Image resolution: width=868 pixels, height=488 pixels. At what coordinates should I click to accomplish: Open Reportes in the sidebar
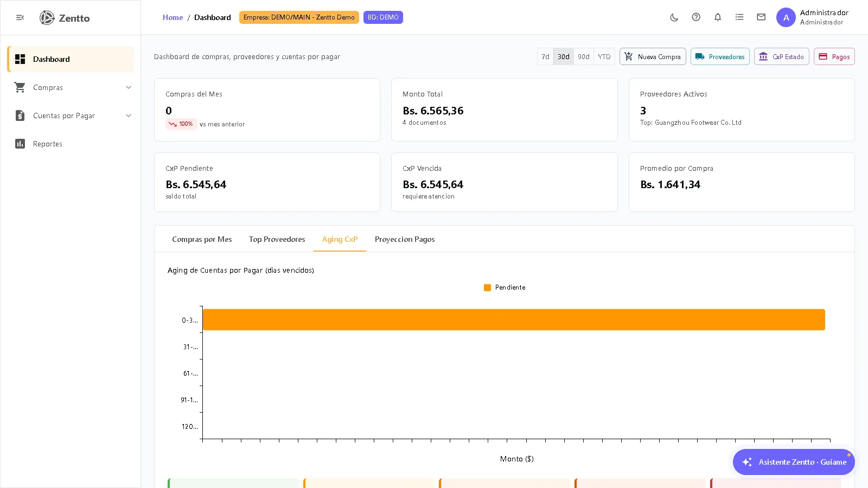coord(71,144)
